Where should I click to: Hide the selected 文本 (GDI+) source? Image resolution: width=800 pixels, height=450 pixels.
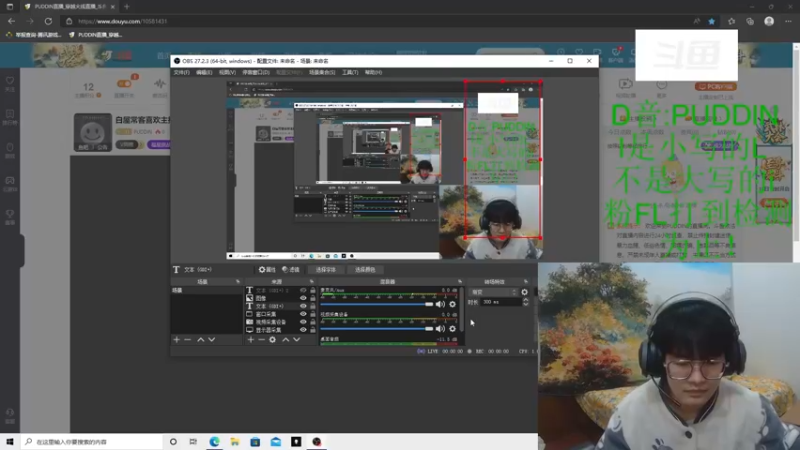(303, 306)
